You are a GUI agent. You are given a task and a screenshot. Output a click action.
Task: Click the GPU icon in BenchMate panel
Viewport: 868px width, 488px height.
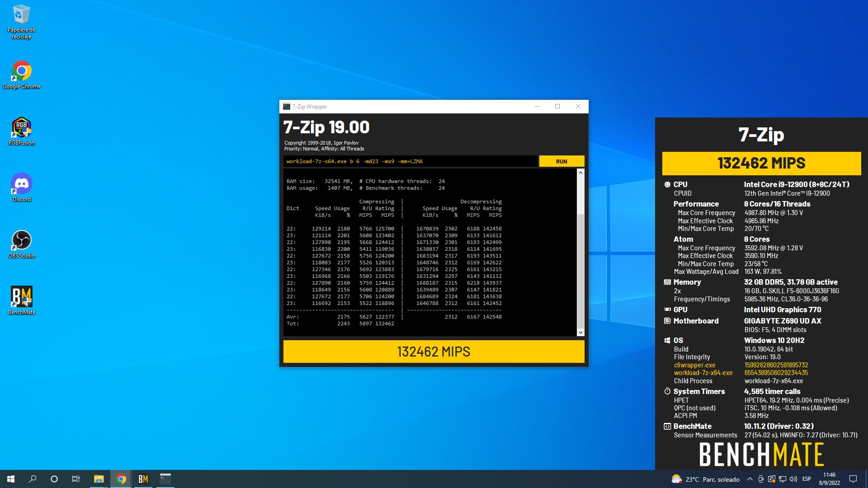pyautogui.click(x=667, y=310)
